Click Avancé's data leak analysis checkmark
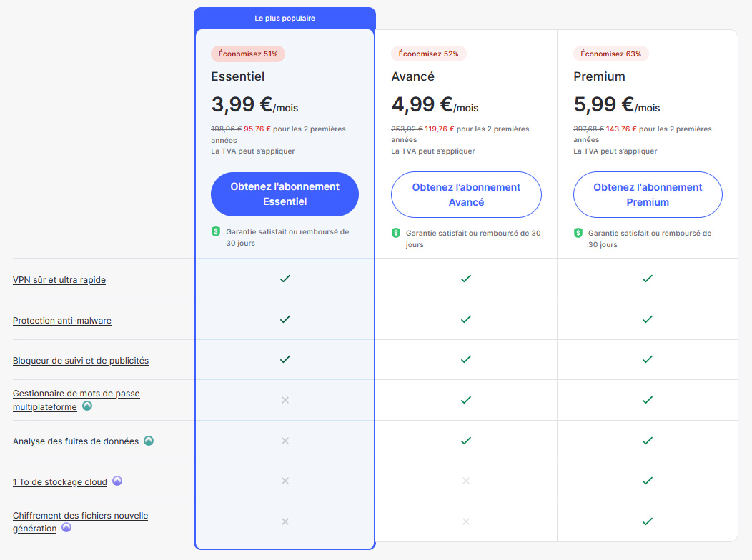Image resolution: width=752 pixels, height=560 pixels. coord(466,441)
